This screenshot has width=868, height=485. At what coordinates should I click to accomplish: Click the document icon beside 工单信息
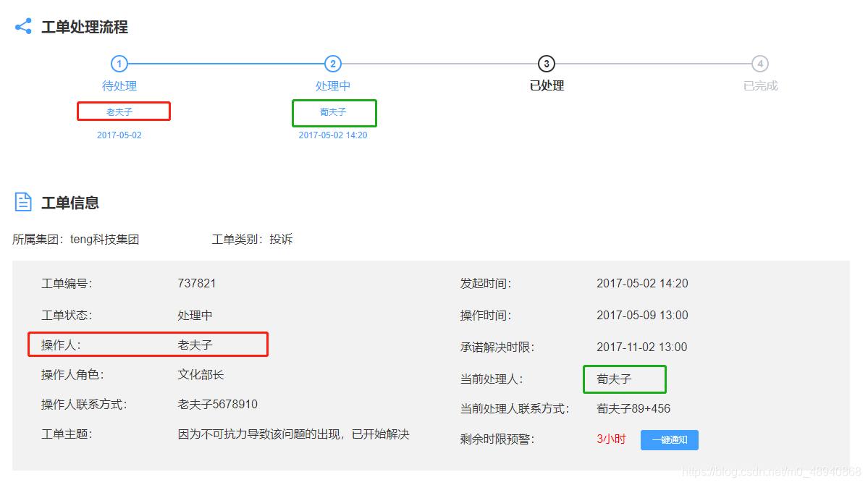(22, 202)
